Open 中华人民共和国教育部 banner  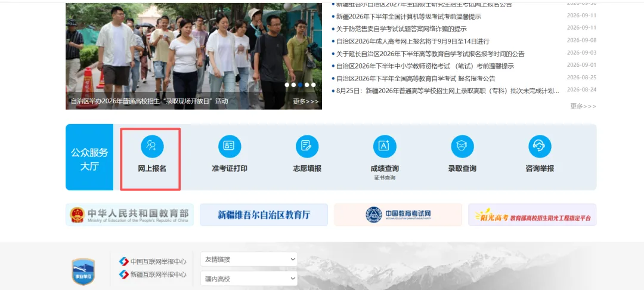pos(129,215)
